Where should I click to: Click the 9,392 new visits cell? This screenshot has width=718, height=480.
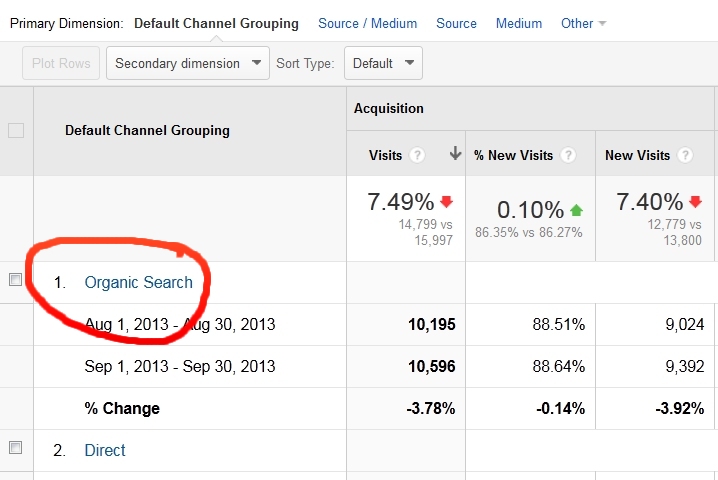point(685,366)
